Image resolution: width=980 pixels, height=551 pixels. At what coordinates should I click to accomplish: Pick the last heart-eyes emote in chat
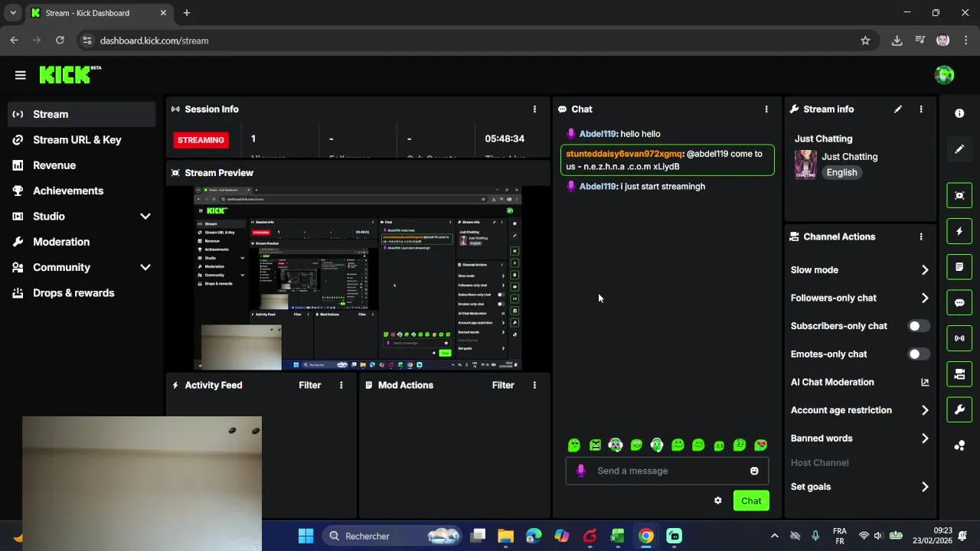click(x=760, y=445)
